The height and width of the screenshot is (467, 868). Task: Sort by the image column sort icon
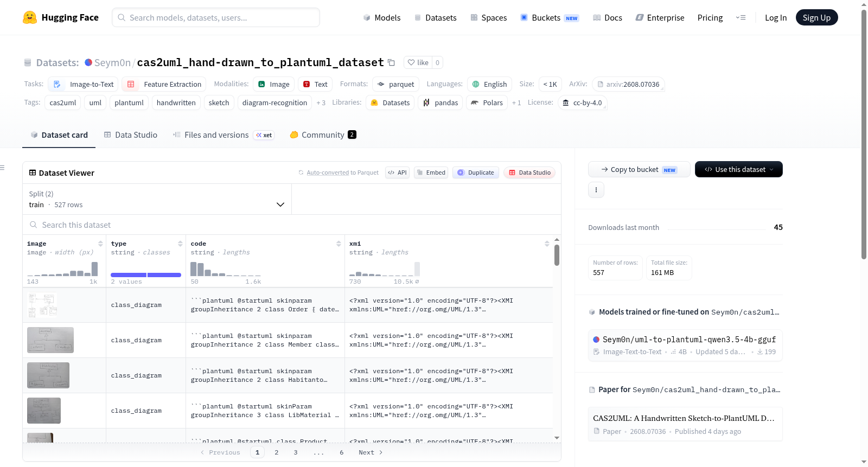pos(100,244)
